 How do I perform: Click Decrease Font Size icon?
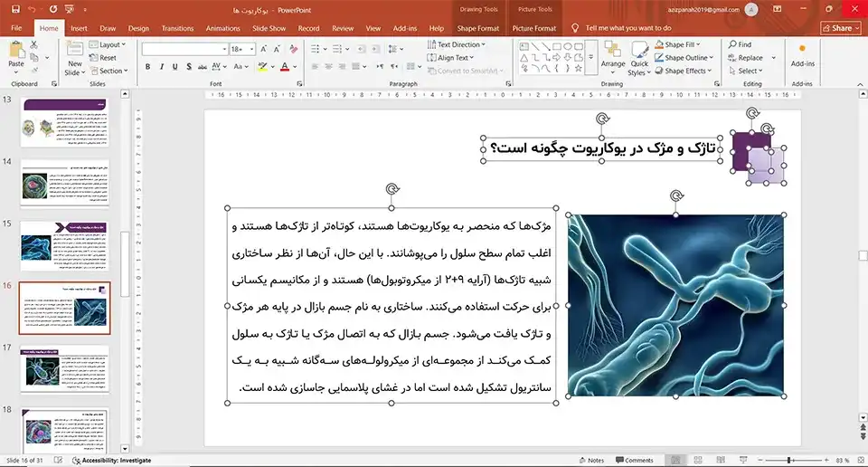coord(277,49)
